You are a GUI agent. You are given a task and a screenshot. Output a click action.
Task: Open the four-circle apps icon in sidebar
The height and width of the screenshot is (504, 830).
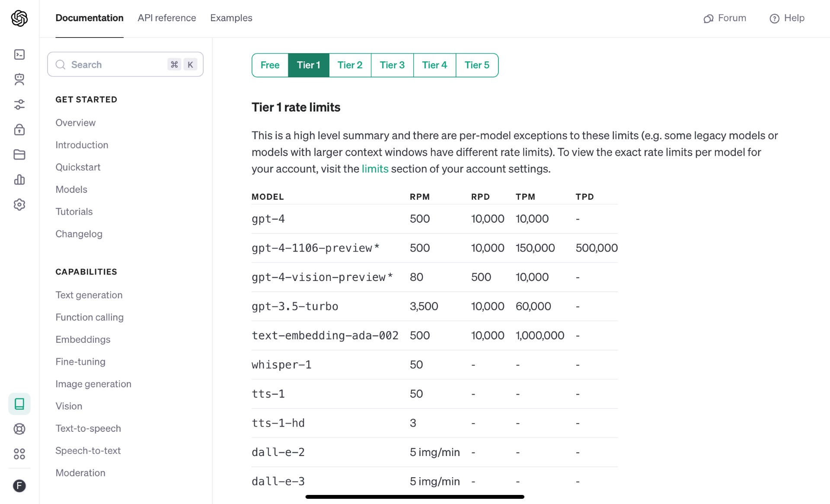click(x=19, y=454)
